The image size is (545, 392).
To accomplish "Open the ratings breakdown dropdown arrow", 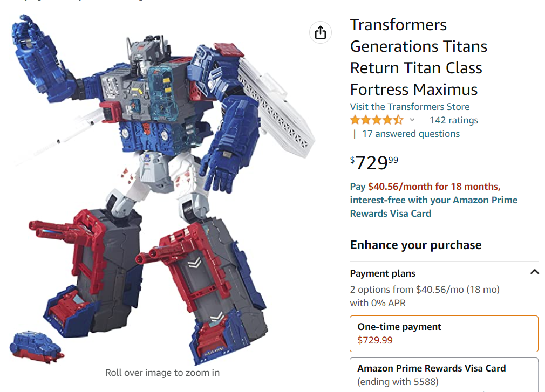I will coord(412,120).
